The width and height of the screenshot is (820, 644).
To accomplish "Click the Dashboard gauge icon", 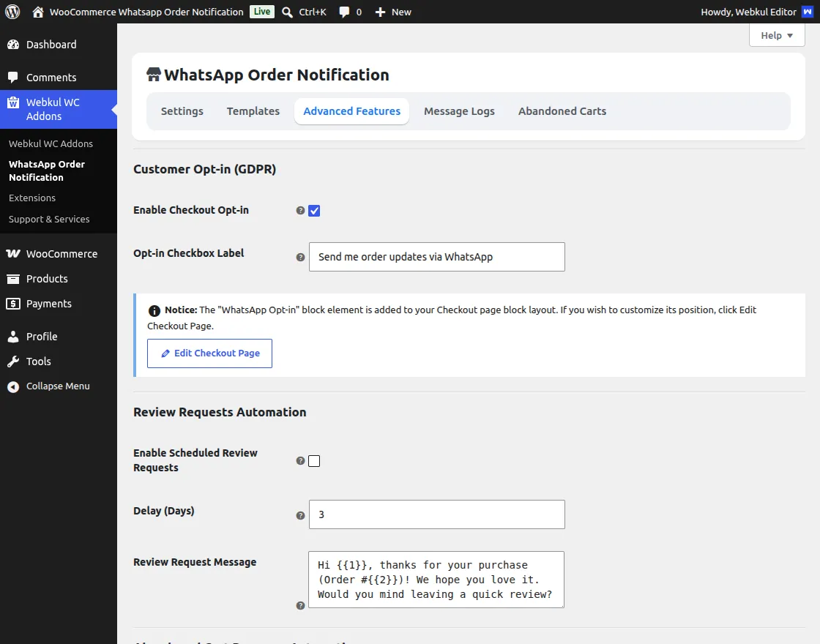I will (13, 45).
